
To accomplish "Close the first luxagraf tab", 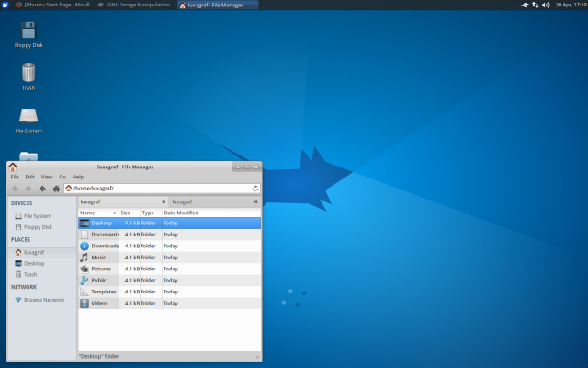I will click(164, 201).
